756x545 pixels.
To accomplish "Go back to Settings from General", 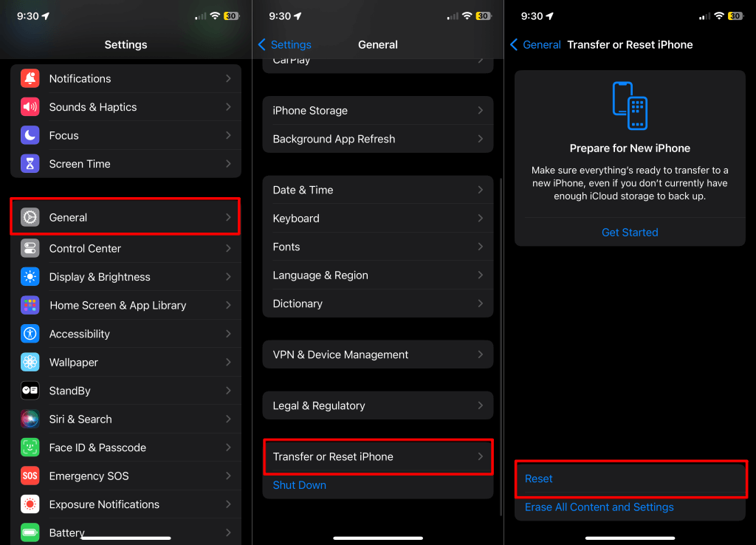I will pyautogui.click(x=284, y=45).
